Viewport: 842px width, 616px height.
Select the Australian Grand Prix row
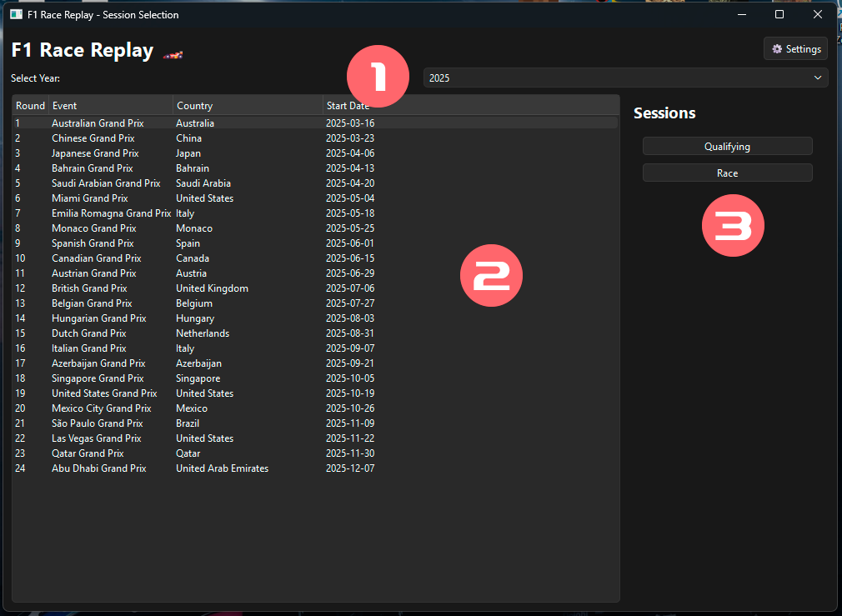click(98, 123)
